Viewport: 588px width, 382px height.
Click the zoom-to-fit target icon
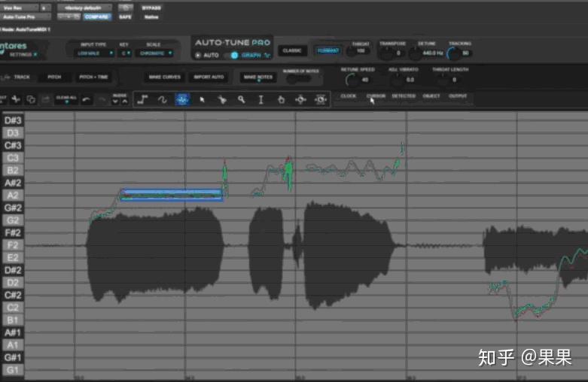(x=320, y=99)
